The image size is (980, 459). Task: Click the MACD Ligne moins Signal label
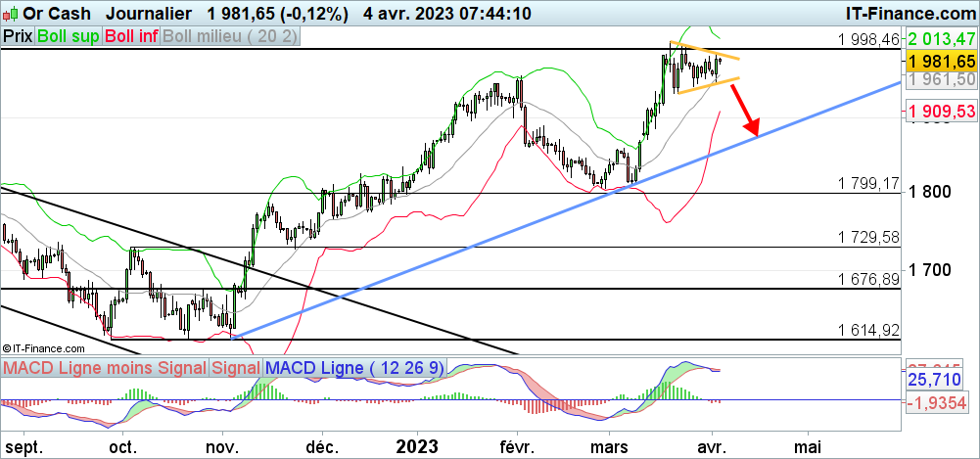104,367
